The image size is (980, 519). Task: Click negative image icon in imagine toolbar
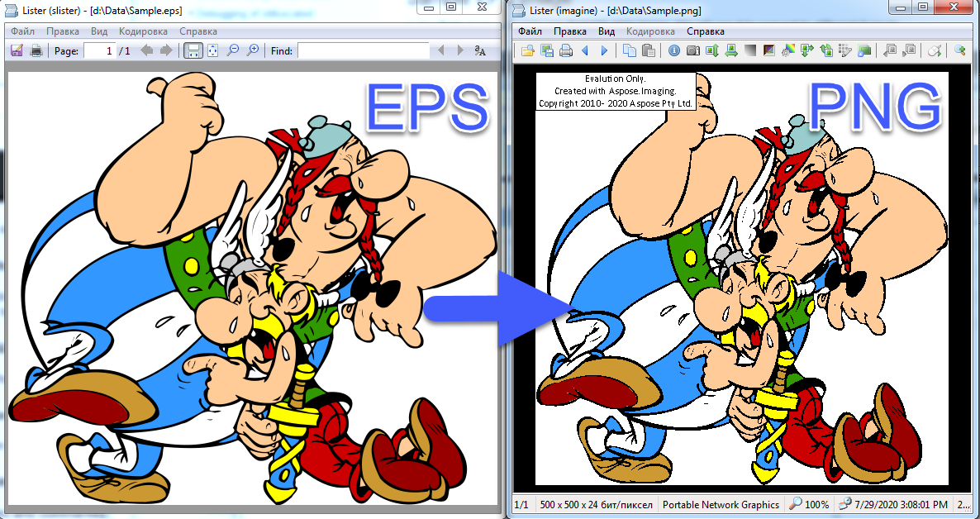769,50
